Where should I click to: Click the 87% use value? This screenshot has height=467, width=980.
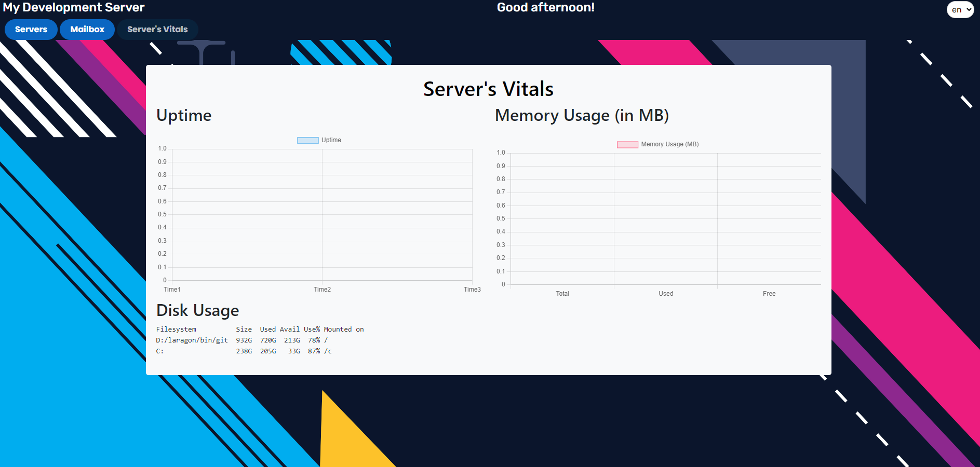[314, 351]
